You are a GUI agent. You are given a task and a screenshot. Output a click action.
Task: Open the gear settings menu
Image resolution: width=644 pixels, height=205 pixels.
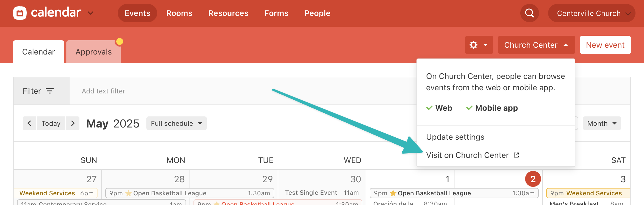(479, 45)
